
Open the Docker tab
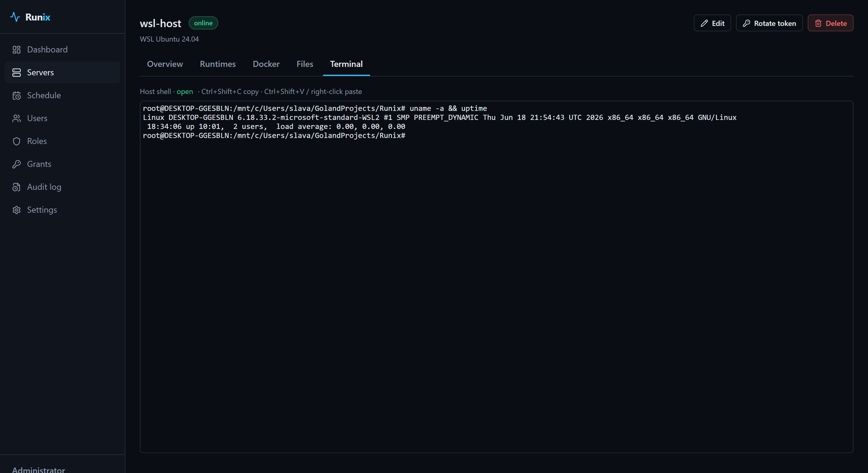click(266, 64)
